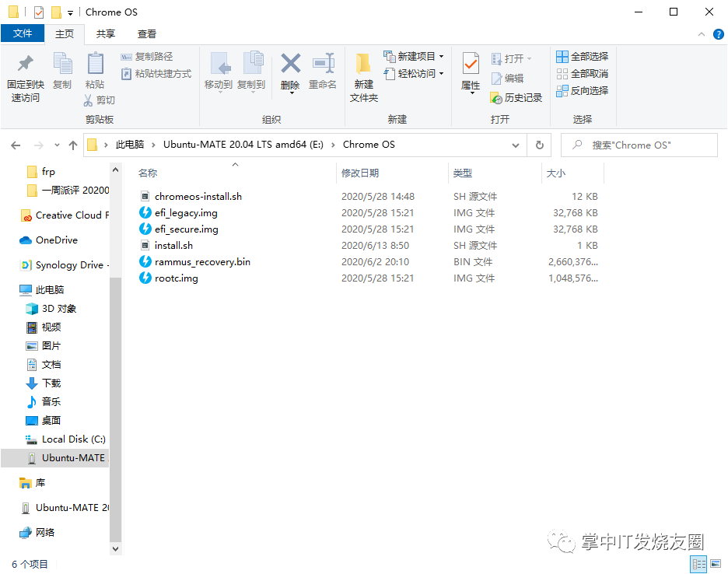The height and width of the screenshot is (574, 728).
Task: Expand the 新建项目 dropdown arrow
Action: (439, 56)
